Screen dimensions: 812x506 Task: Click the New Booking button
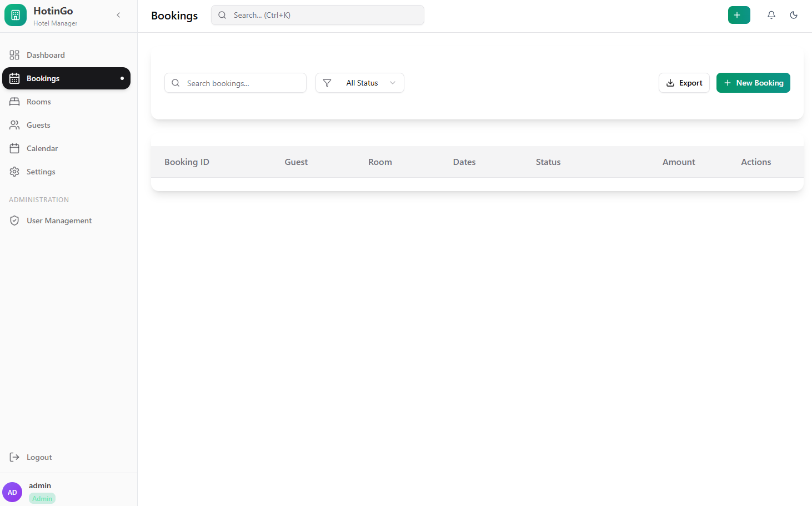point(753,82)
